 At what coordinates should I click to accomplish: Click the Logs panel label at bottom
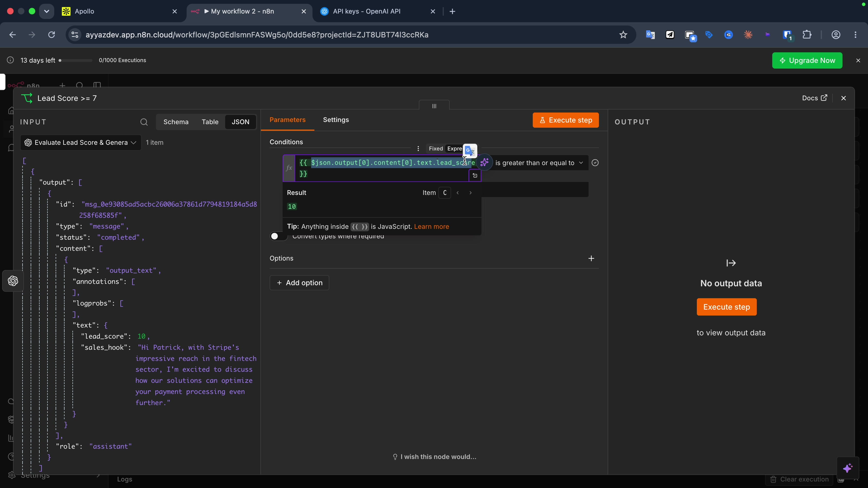tap(125, 479)
